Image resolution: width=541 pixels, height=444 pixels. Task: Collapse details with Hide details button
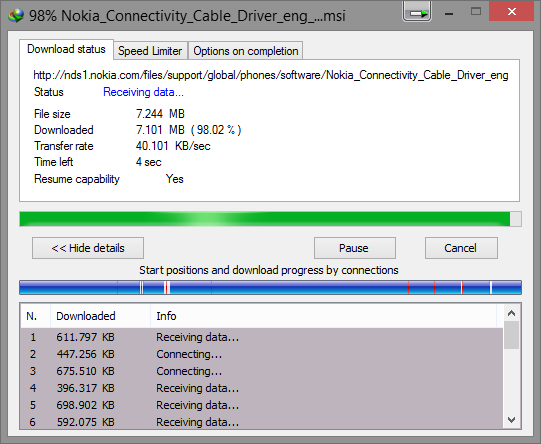coord(88,248)
